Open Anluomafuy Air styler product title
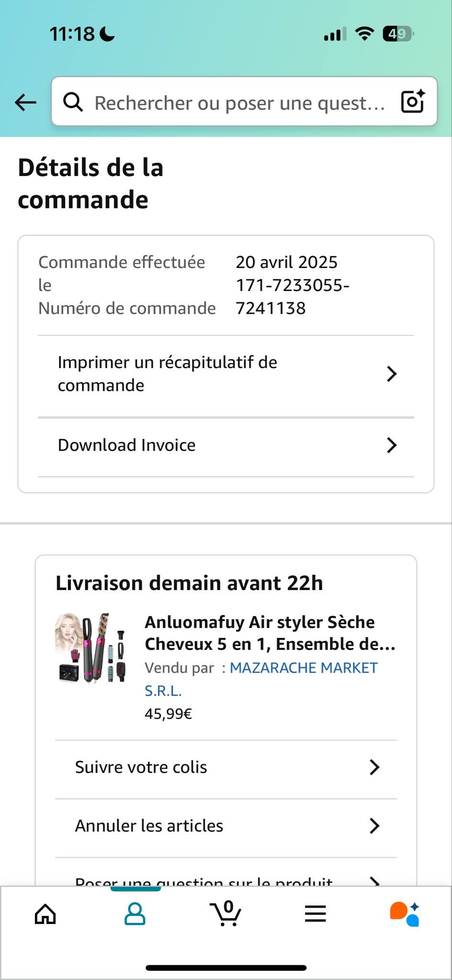This screenshot has height=980, width=452. pyautogui.click(x=270, y=633)
